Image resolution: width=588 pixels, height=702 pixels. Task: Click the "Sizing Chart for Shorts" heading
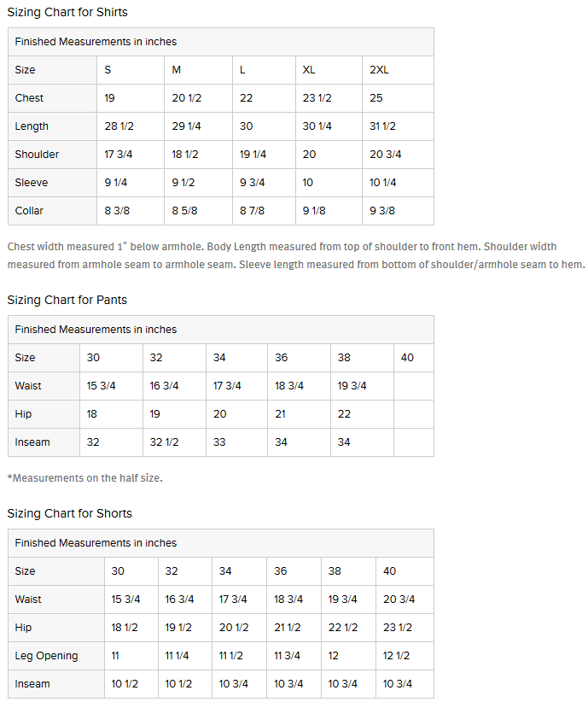tap(70, 514)
